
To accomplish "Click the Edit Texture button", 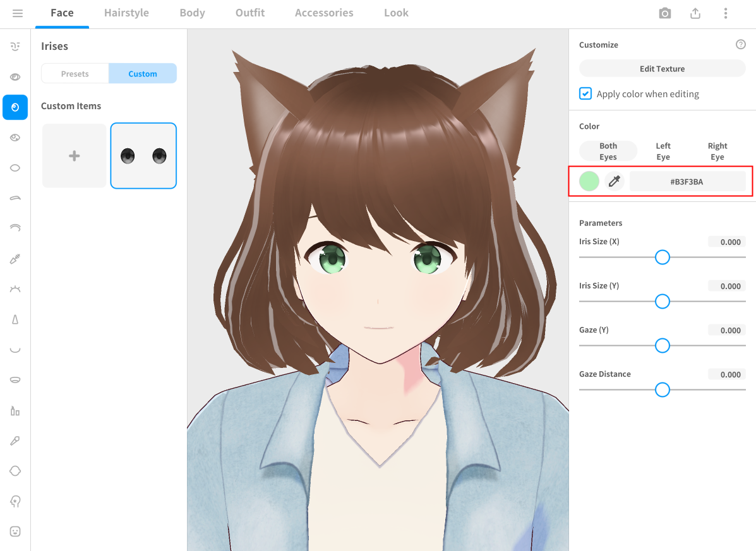I will [662, 69].
